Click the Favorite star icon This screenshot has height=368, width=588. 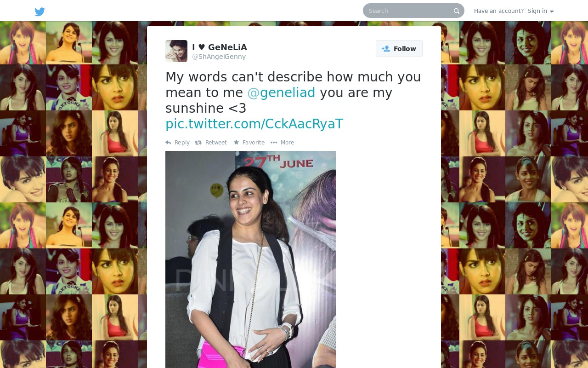tap(236, 143)
